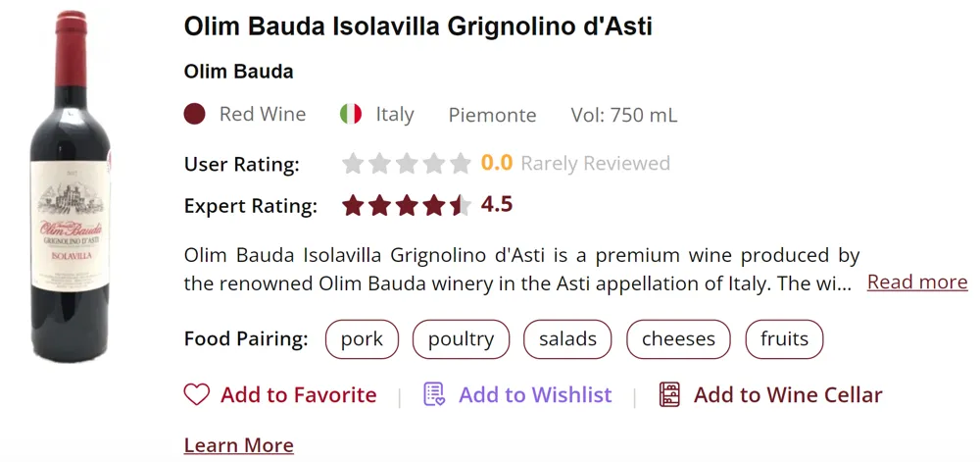Click the Italy flag icon
This screenshot has width=980, height=462.
coord(351,115)
